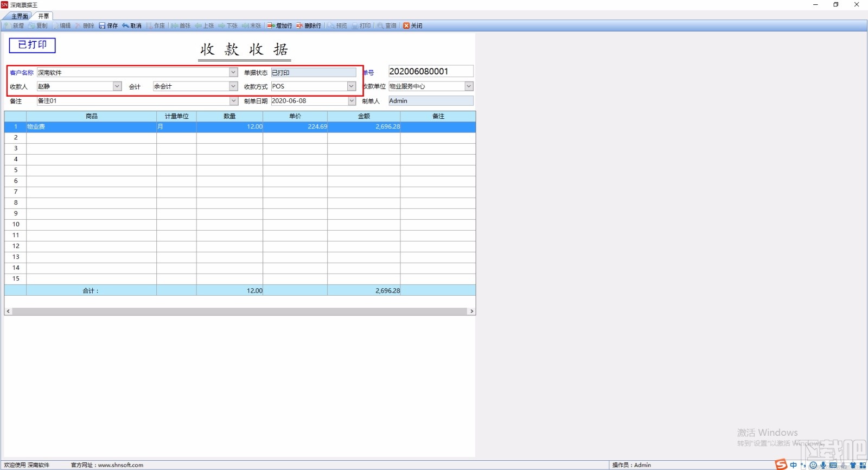Open the Sogou skin shirt icon
The image size is (868, 470).
pos(853,465)
